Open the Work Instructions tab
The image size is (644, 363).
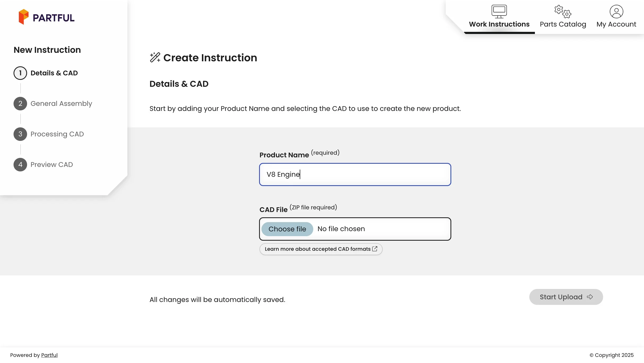(499, 24)
